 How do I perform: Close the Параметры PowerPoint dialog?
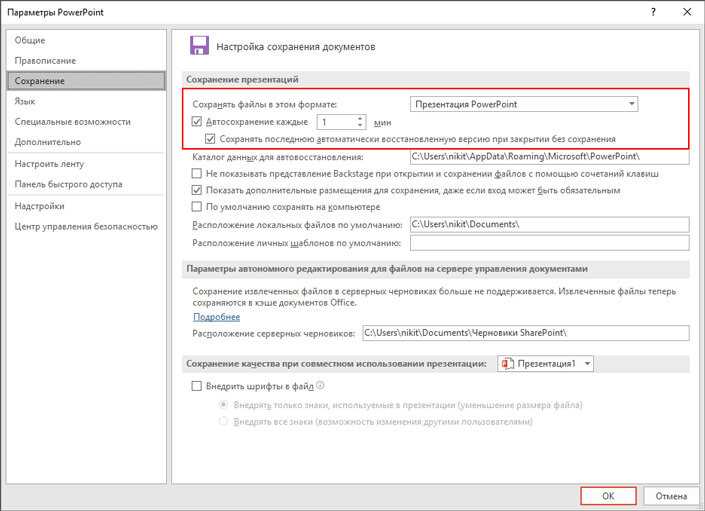coord(687,12)
